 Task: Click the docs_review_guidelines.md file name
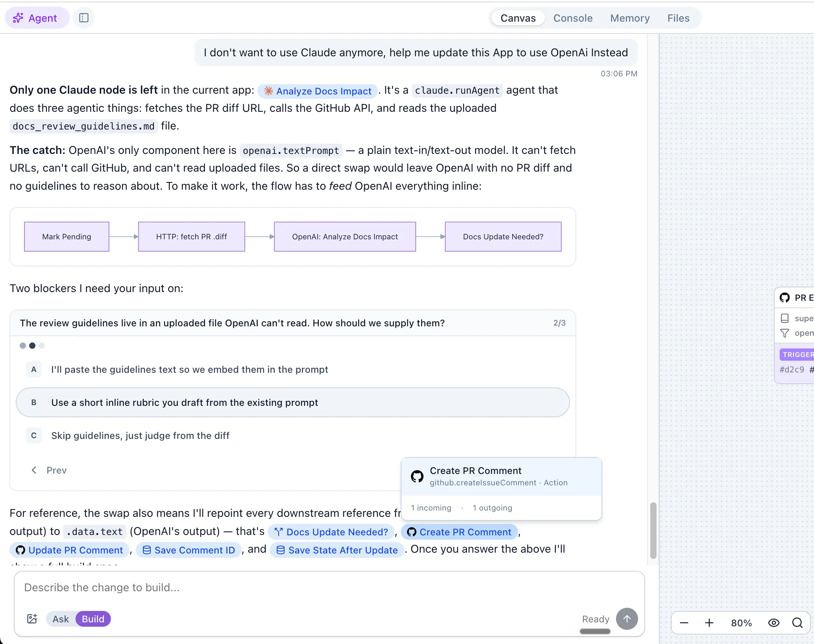(83, 126)
